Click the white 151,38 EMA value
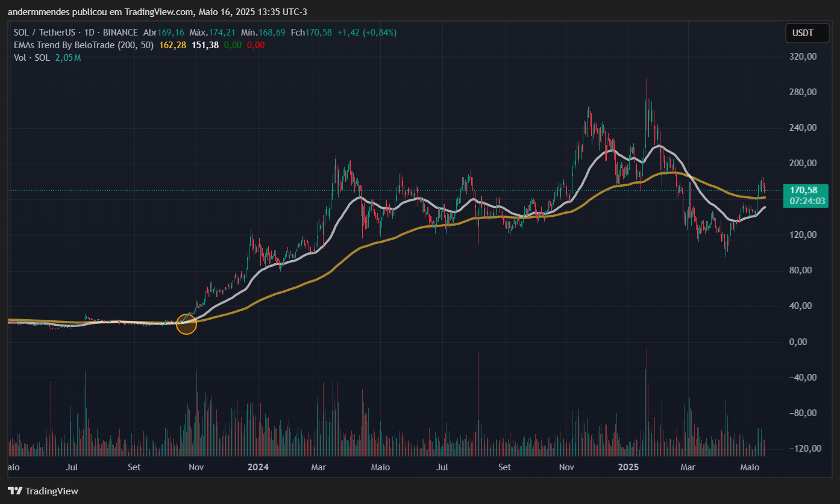Screen dimensions: 840x504 pyautogui.click(x=205, y=45)
